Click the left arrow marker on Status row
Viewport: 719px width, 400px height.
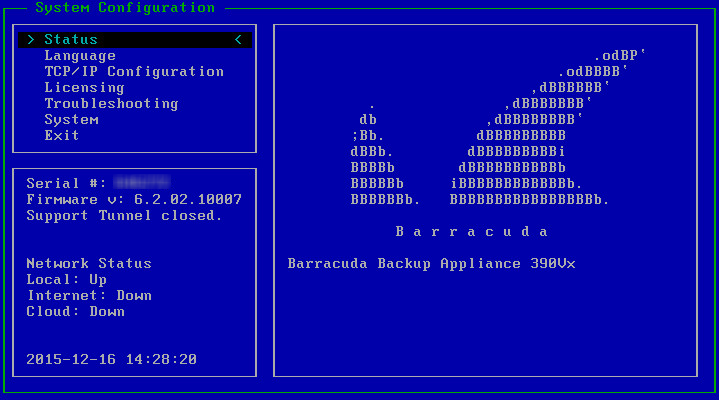click(x=238, y=40)
